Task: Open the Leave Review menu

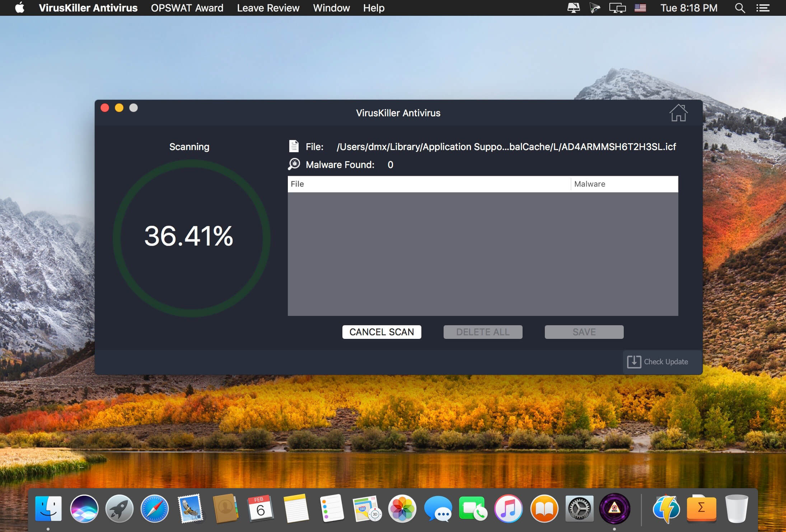Action: coord(268,8)
